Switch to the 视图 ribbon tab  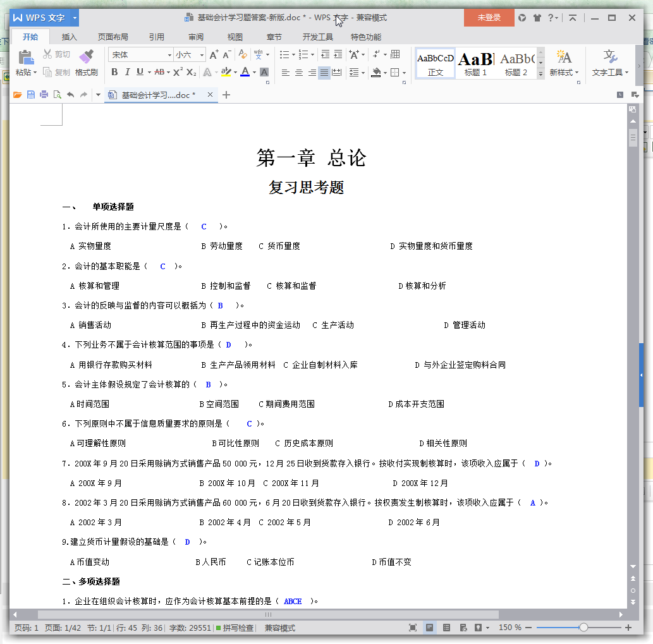click(235, 37)
